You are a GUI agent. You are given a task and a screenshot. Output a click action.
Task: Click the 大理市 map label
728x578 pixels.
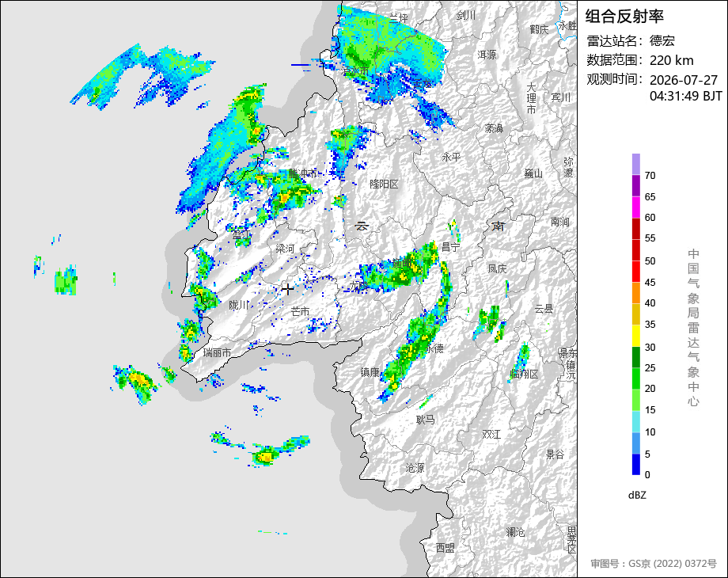point(531,98)
